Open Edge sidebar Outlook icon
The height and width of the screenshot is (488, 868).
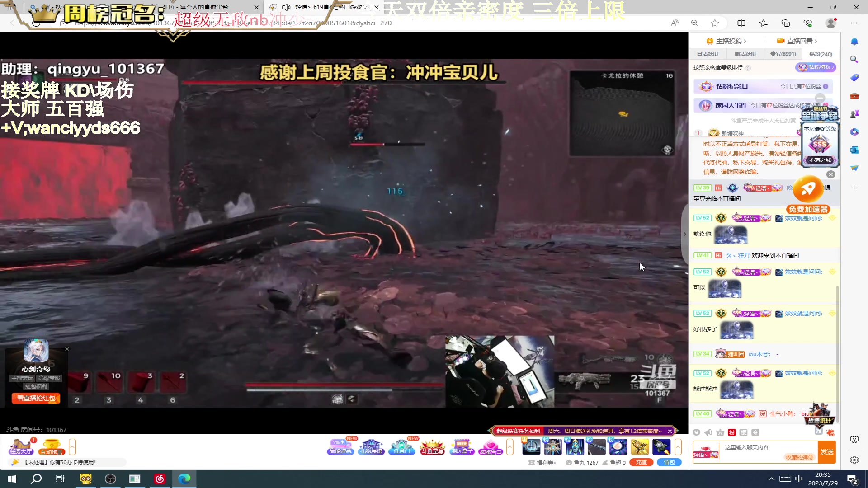pos(854,150)
